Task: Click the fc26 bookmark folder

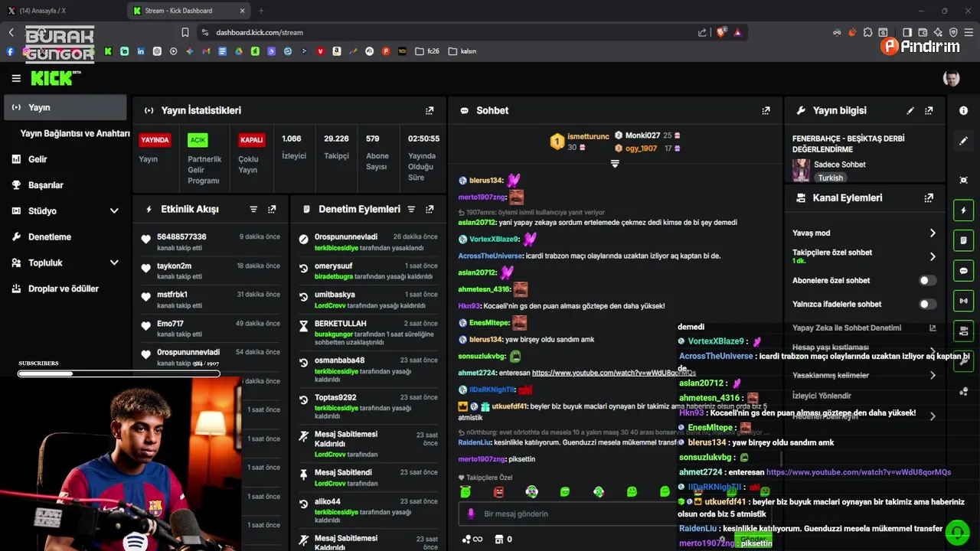Action: click(x=427, y=51)
